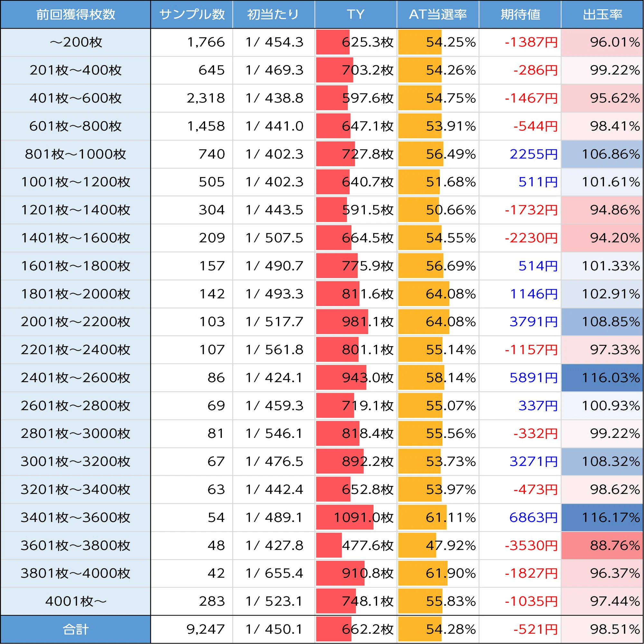The width and height of the screenshot is (644, 644).
Task: Select the ～200枚 row label
Action: coord(76,42)
